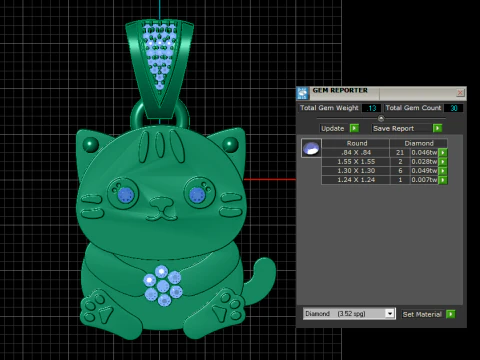Click the Total Gem Weight label
This screenshot has height=360, width=480.
pyautogui.click(x=329, y=108)
